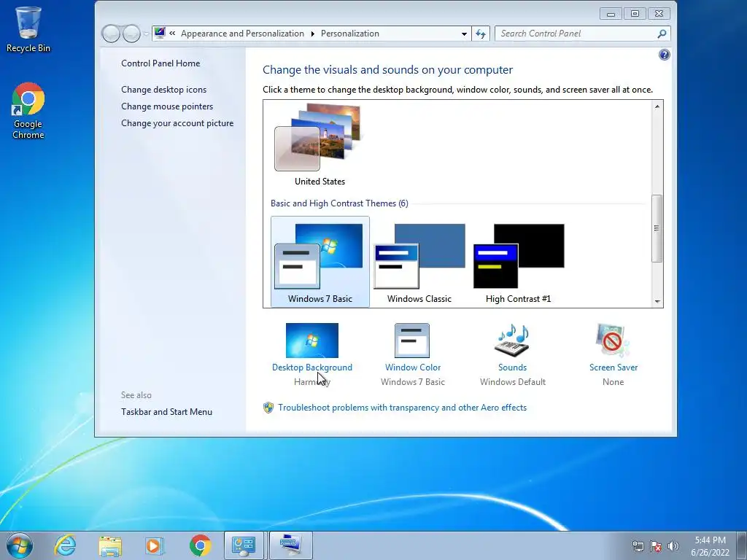The image size is (747, 560).
Task: Open Windows Media Player from the taskbar
Action: point(155,545)
